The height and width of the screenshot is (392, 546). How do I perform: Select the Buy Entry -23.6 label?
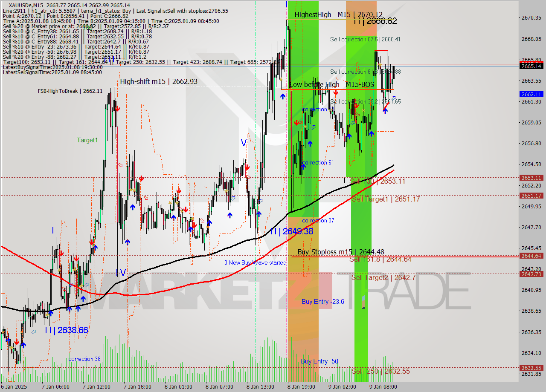pyautogui.click(x=323, y=302)
